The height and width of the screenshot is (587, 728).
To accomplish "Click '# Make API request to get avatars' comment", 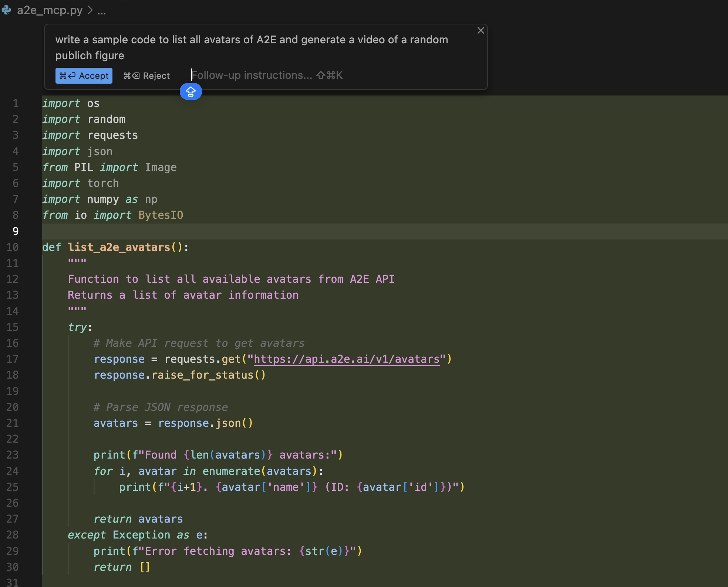I will tap(199, 343).
